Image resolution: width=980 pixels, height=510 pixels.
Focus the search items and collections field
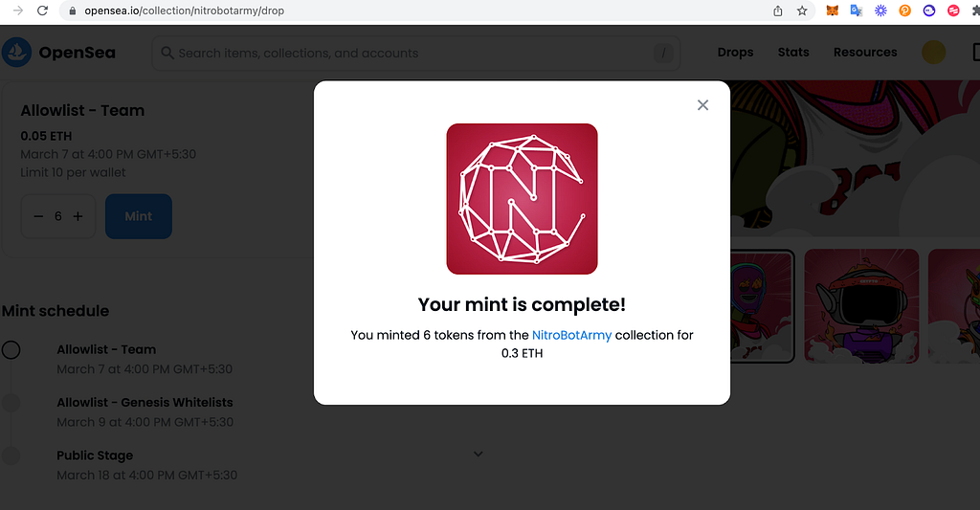(415, 54)
